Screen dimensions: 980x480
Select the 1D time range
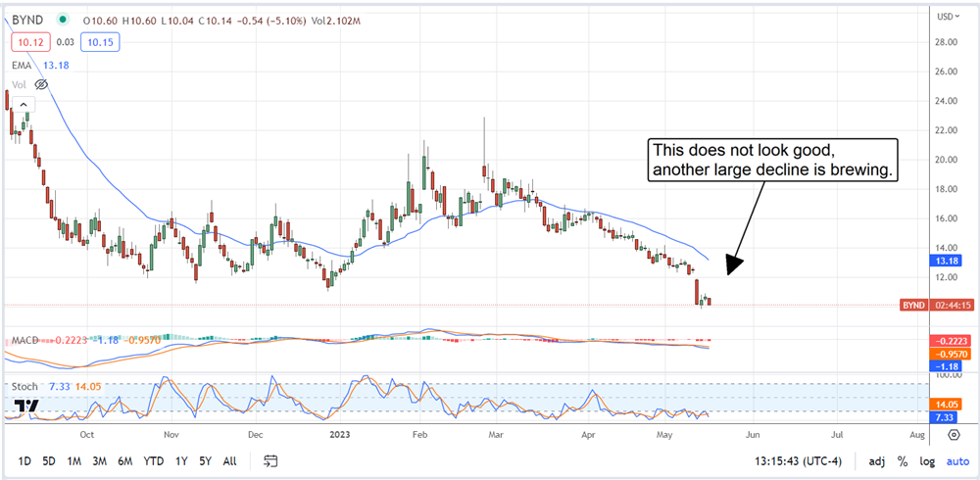pos(24,461)
